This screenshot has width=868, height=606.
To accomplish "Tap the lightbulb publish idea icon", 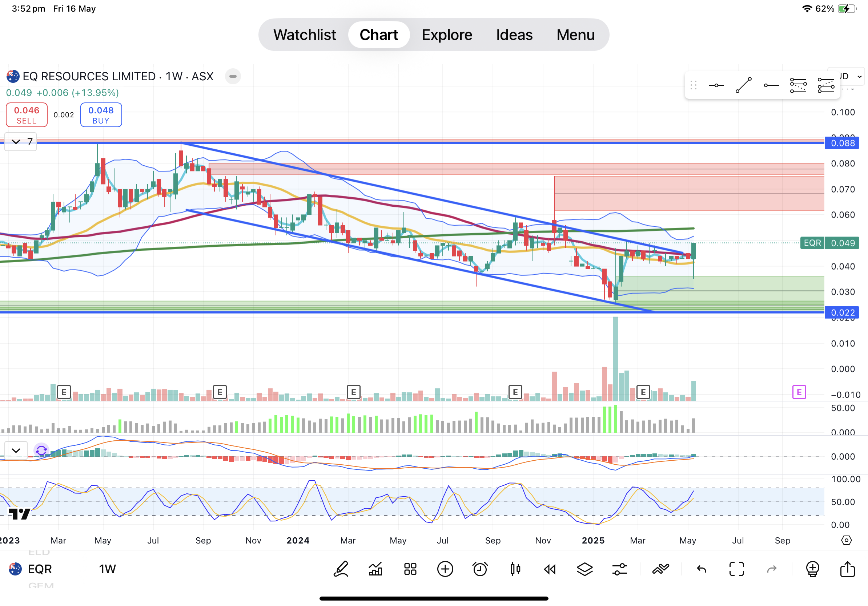I will pos(812,569).
